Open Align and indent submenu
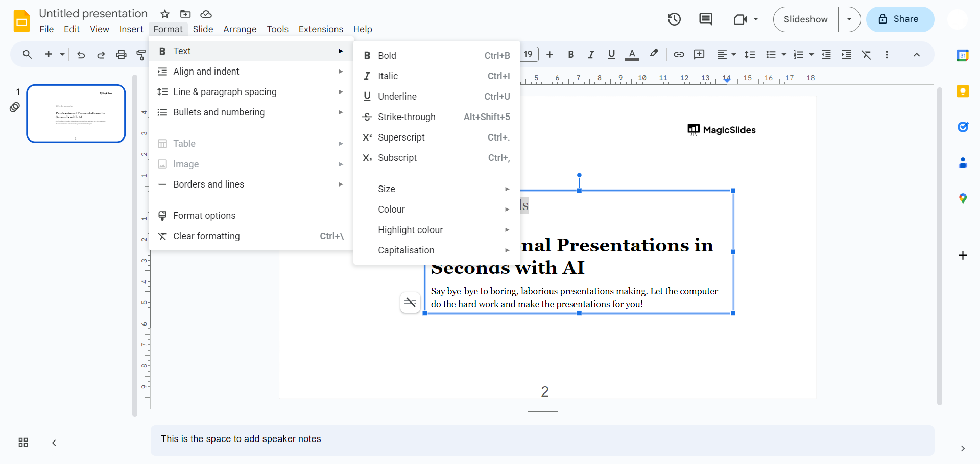The width and height of the screenshot is (980, 464). tap(251, 72)
